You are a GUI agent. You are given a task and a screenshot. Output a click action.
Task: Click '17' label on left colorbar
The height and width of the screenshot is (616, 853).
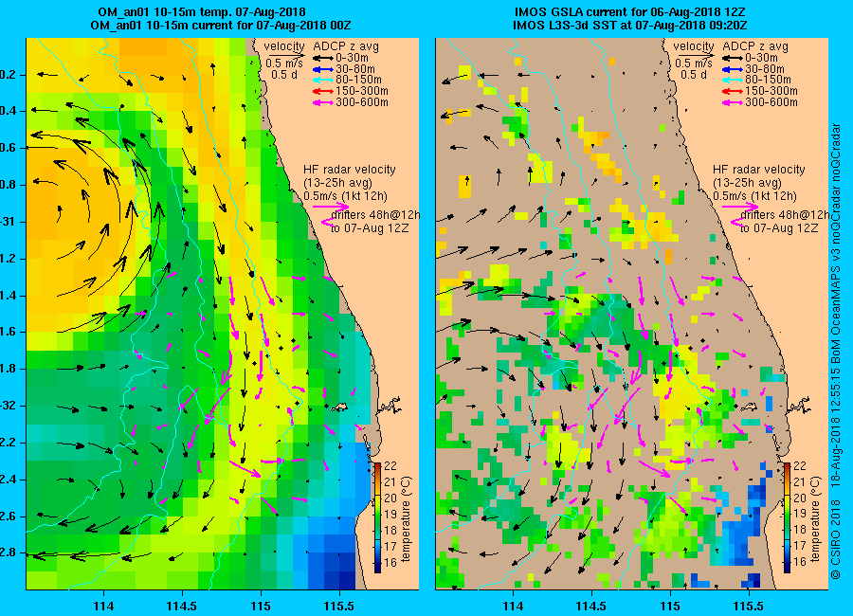pos(390,545)
